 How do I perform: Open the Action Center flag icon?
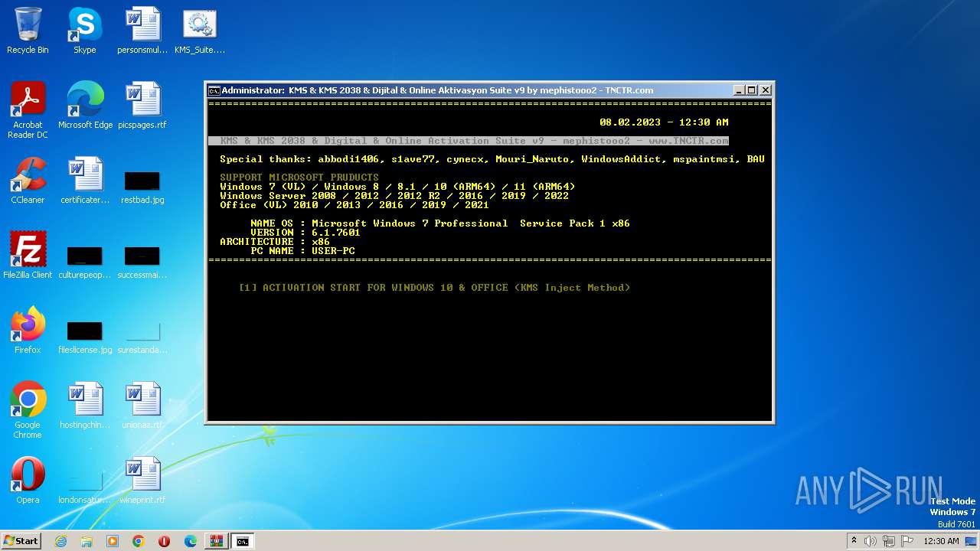(907, 541)
